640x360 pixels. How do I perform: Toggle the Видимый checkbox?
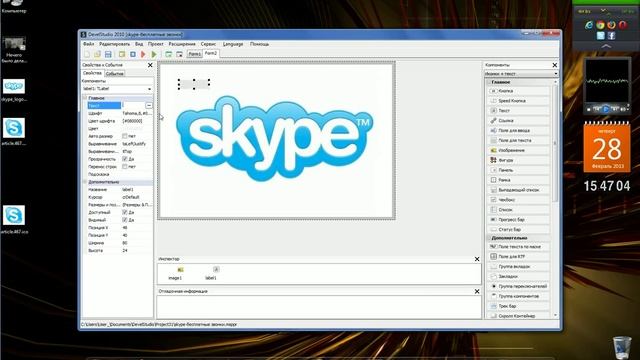(125, 220)
